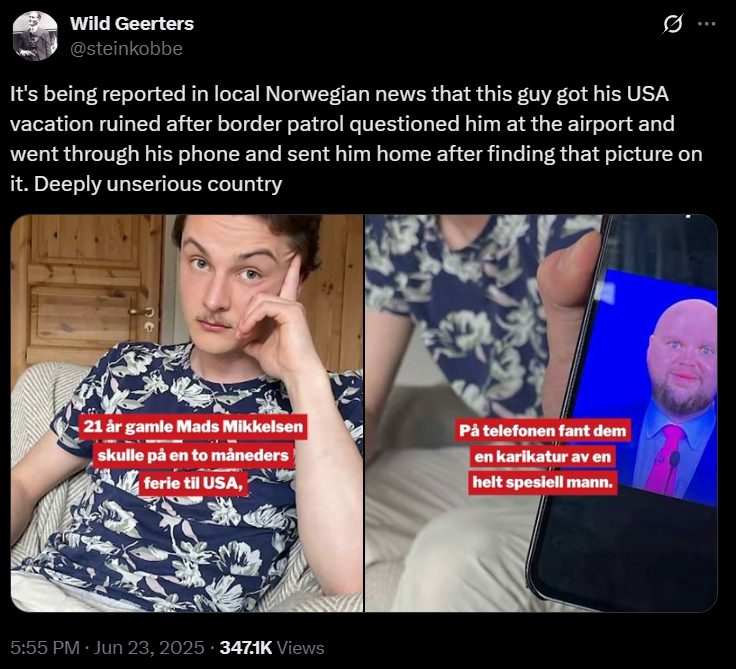Open the right photo showing the phone

click(541, 413)
